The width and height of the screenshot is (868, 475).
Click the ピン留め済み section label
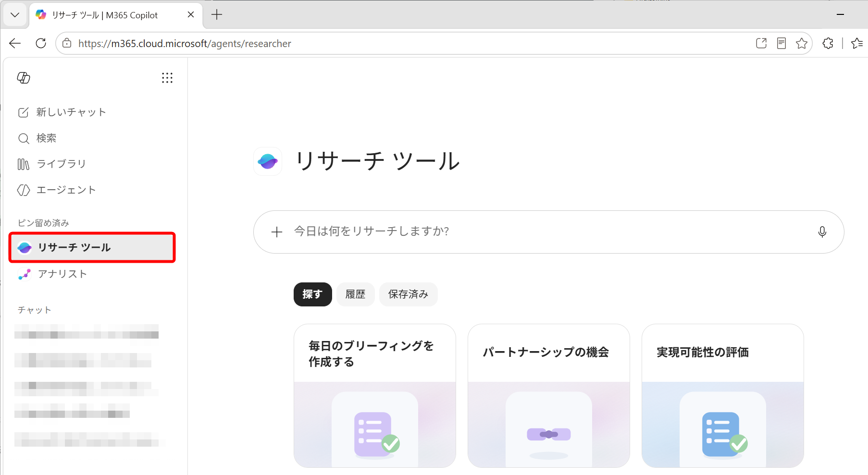(43, 223)
